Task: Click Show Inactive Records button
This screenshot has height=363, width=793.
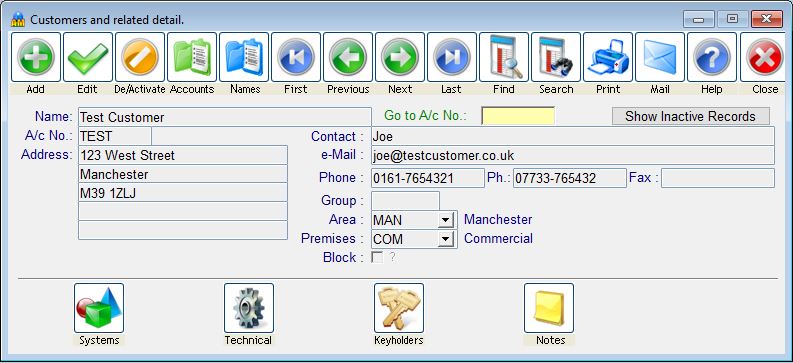Action: click(691, 116)
